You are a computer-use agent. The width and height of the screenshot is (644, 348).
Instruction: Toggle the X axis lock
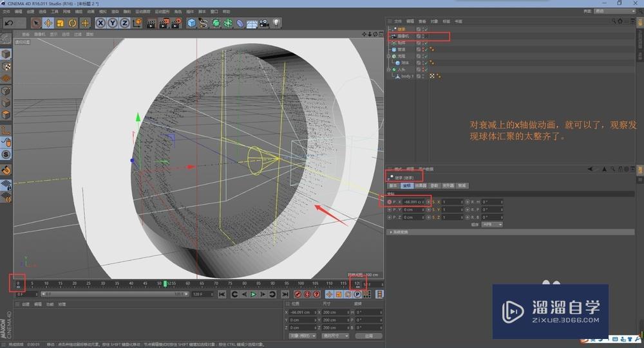point(100,23)
